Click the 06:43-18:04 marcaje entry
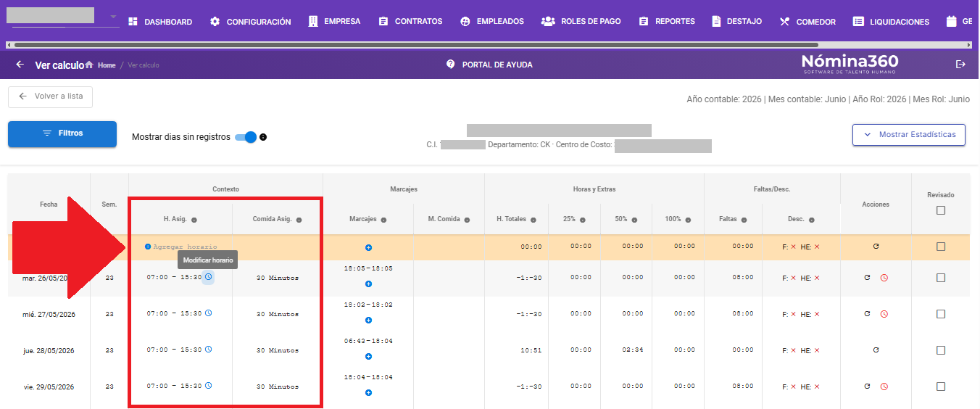 [x=368, y=341]
